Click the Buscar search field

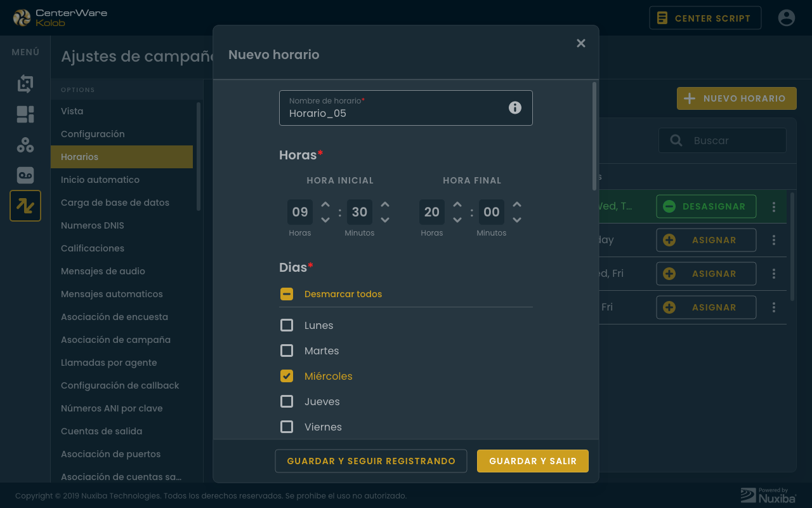point(723,140)
